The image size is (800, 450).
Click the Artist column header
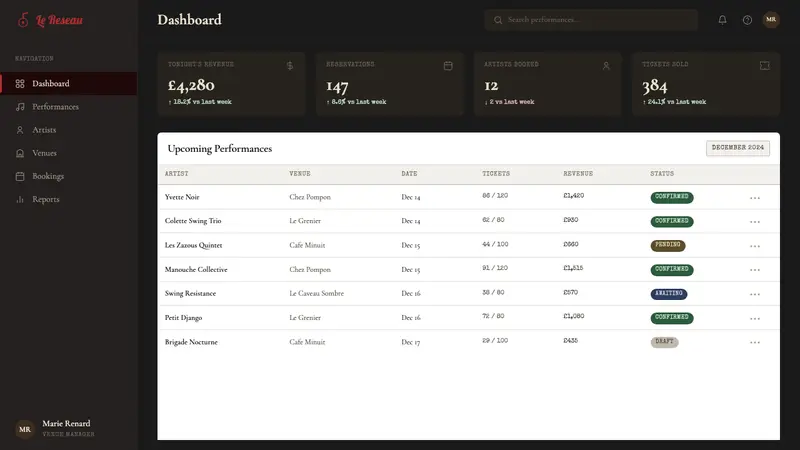177,174
